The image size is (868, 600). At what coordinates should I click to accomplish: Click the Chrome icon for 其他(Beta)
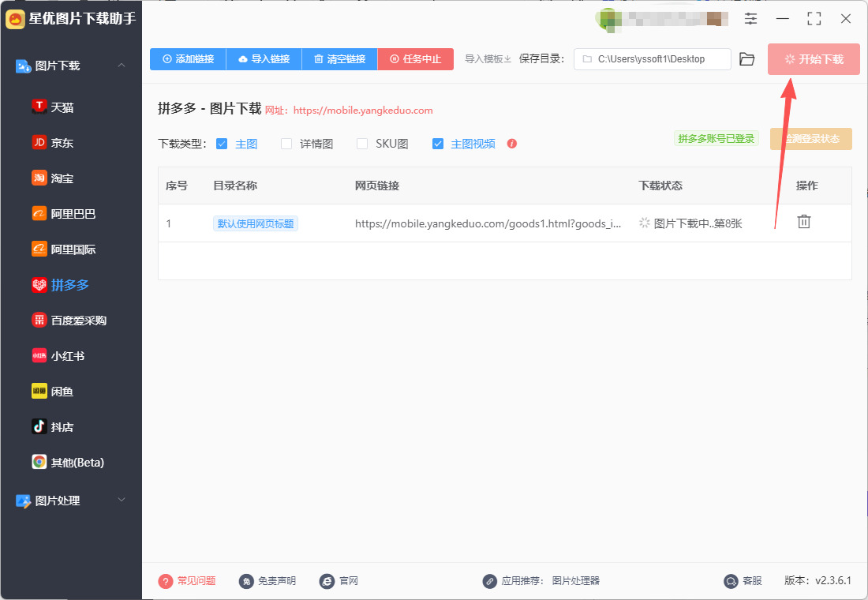click(x=39, y=462)
